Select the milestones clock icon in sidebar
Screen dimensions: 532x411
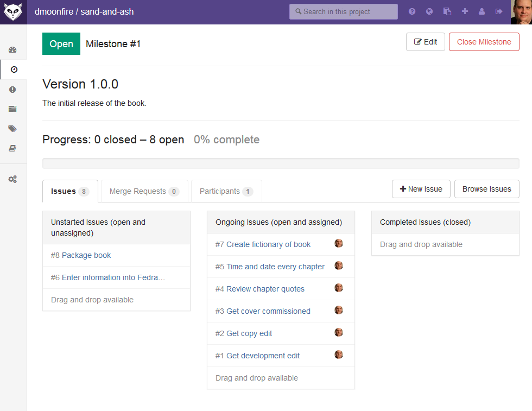[x=14, y=69]
